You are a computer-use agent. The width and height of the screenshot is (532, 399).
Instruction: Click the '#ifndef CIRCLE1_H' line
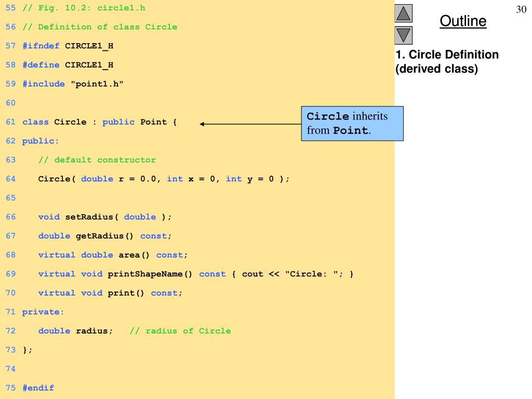68,46
